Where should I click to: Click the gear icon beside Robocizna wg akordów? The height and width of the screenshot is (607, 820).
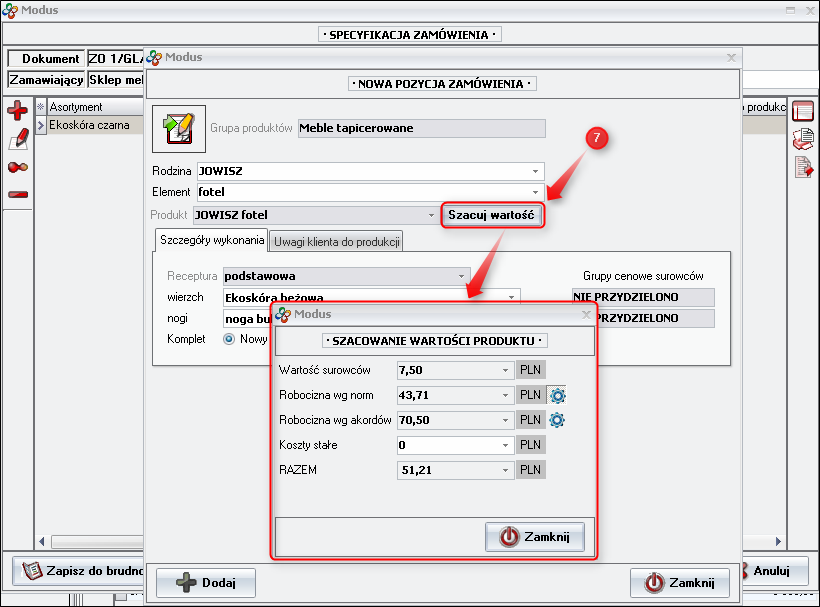click(558, 420)
